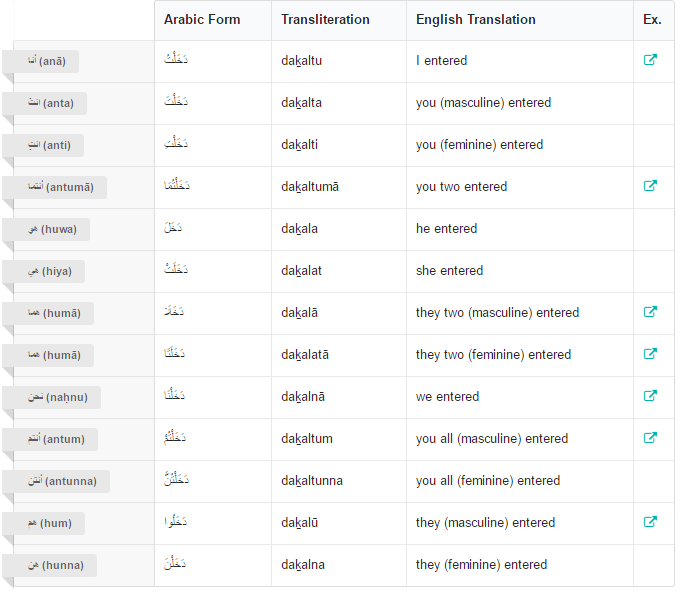The width and height of the screenshot is (681, 594).
Task: Open example icon for 'you all (masculine) entered'
Action: tap(650, 438)
